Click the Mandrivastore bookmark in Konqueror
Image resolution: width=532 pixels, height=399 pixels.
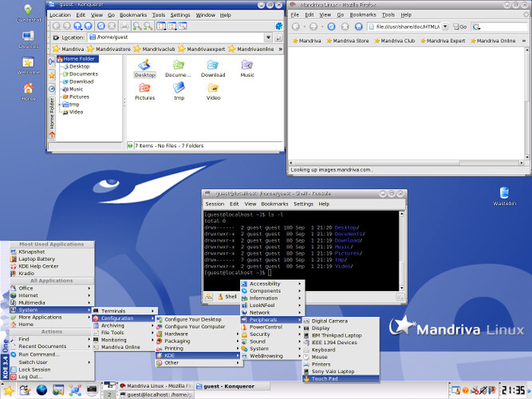click(109, 49)
